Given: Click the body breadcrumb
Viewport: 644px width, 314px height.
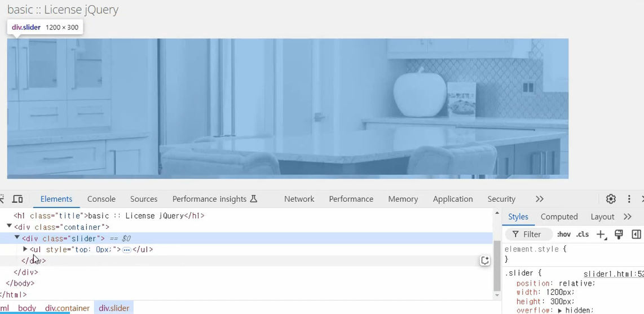Looking at the screenshot, I should pyautogui.click(x=27, y=308).
